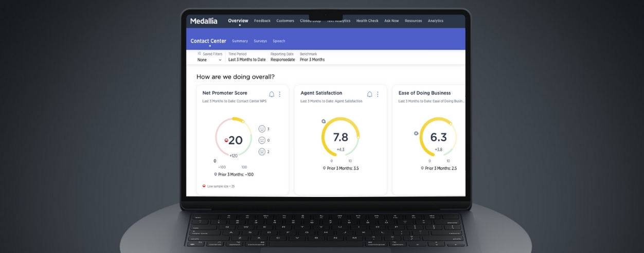Click the promoters smiley face icon
Viewport: 644px width, 253px height.
point(262,129)
